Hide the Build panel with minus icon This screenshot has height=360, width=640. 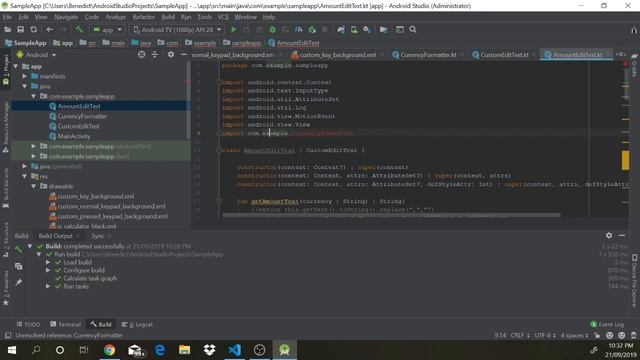(622, 235)
